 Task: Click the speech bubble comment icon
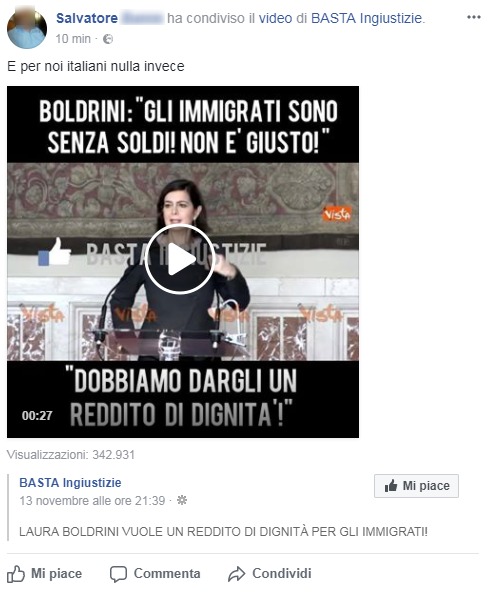118,574
